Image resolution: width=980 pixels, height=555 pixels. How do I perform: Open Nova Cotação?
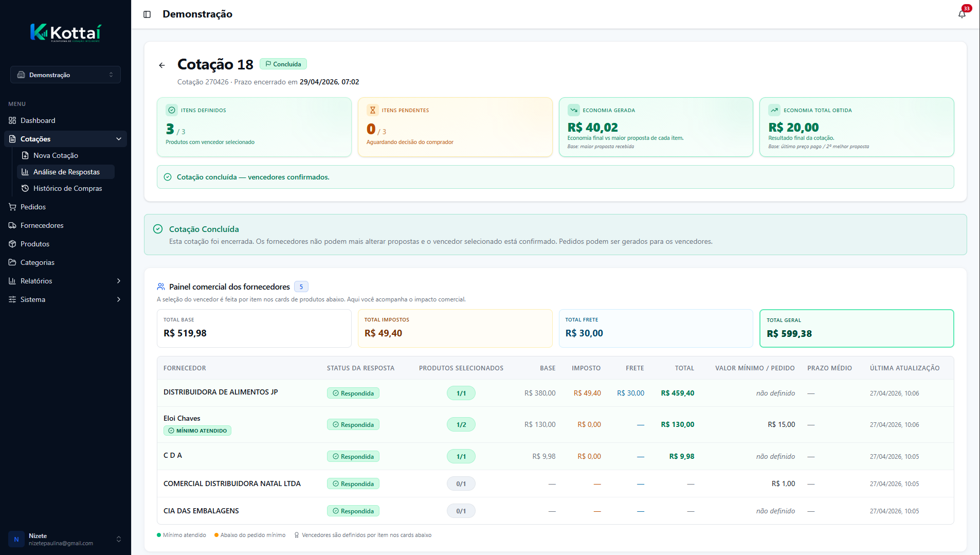(x=66, y=155)
